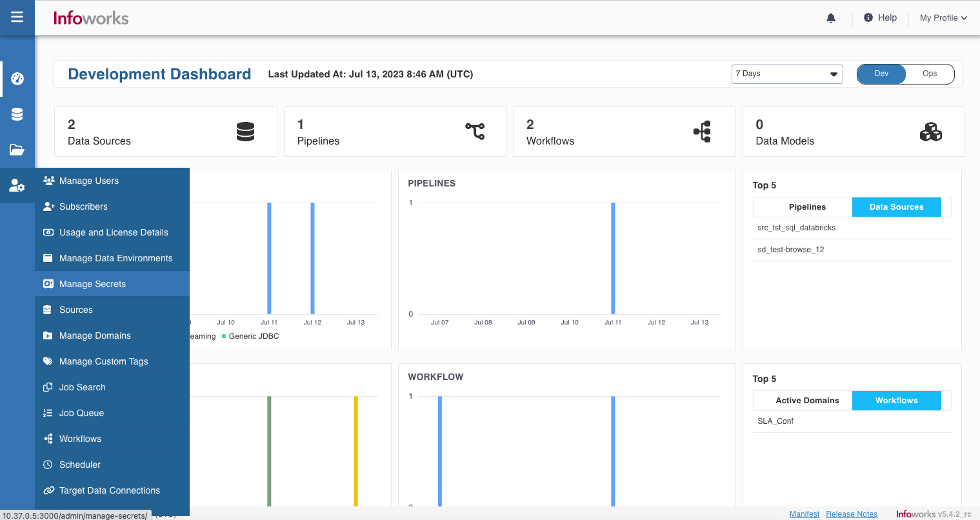Click the Generic JDBC legend entry
This screenshot has height=520, width=980.
coord(250,336)
